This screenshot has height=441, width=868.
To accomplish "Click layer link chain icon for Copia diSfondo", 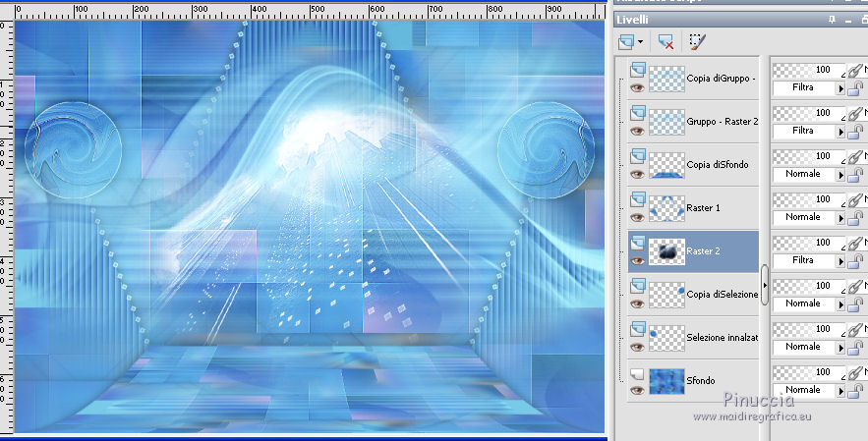I will [856, 156].
